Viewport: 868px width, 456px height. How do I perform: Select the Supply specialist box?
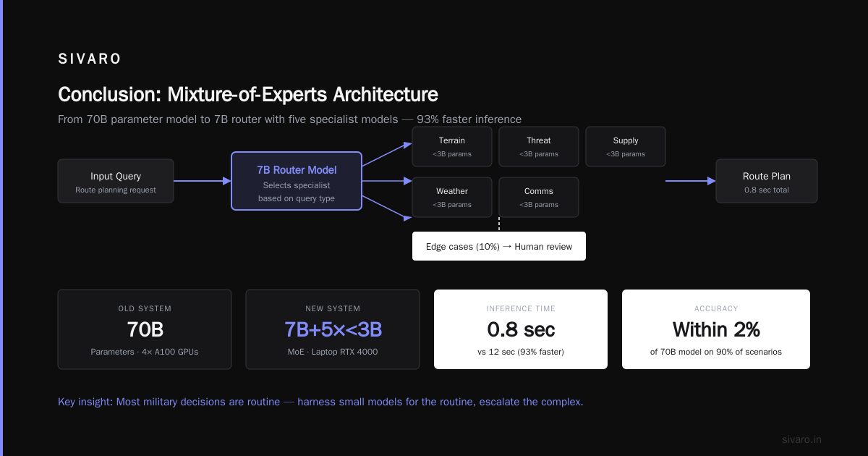coord(626,146)
